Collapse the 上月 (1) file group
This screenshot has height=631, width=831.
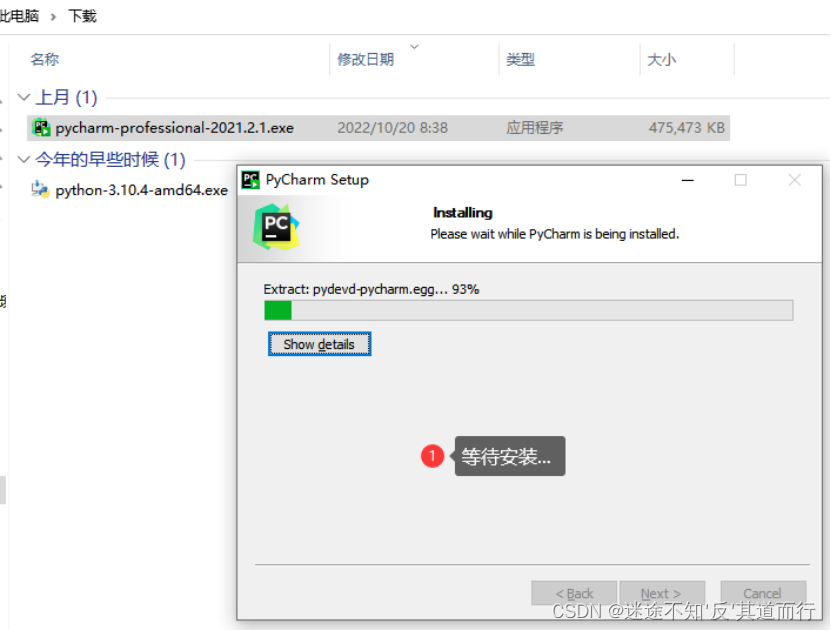tap(23, 97)
